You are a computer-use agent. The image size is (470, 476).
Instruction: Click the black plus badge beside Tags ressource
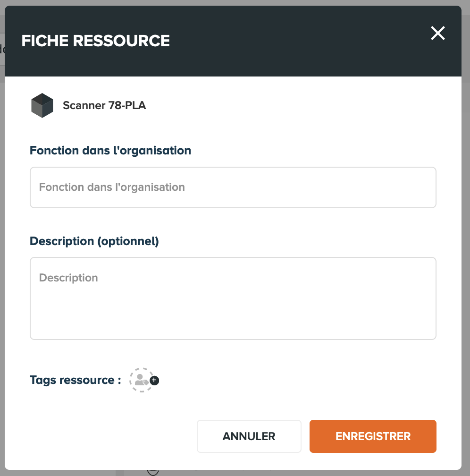154,381
